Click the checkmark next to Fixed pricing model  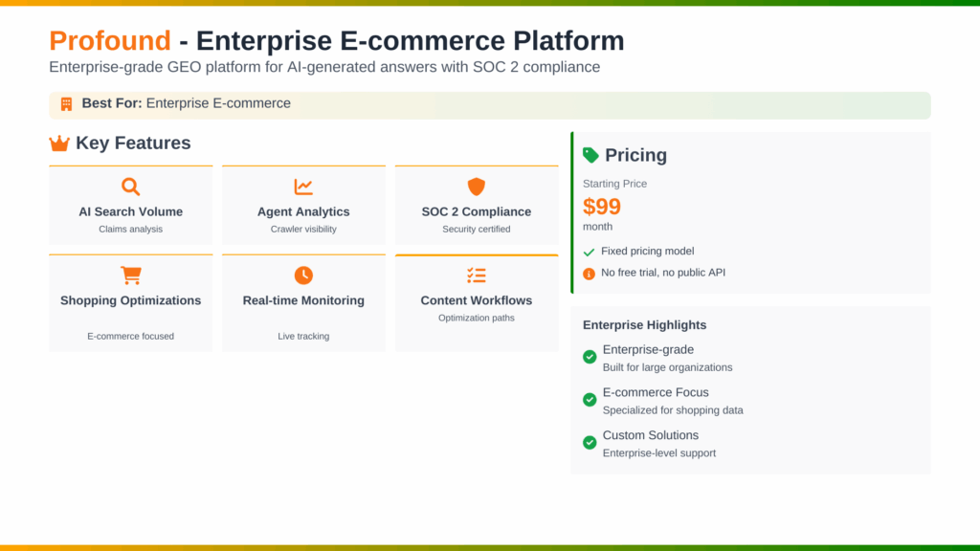(x=589, y=252)
